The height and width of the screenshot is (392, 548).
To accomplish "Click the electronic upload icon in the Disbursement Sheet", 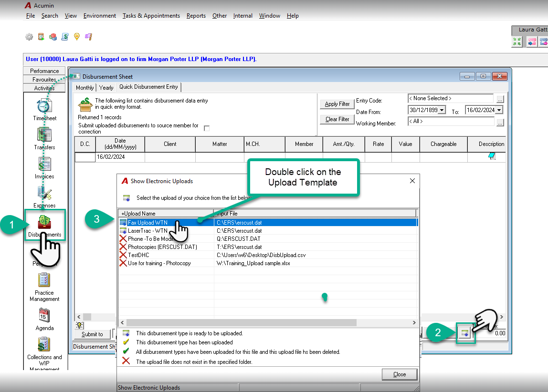I will click(x=465, y=333).
